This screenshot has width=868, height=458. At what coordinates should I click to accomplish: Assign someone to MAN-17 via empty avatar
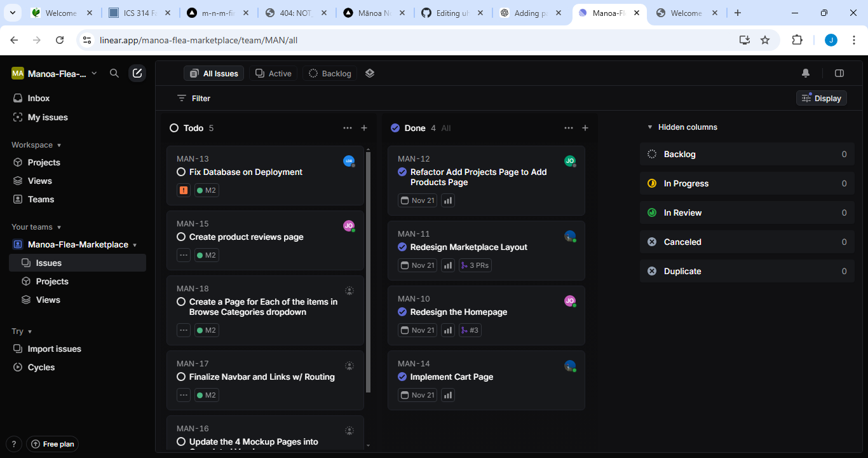(x=349, y=366)
